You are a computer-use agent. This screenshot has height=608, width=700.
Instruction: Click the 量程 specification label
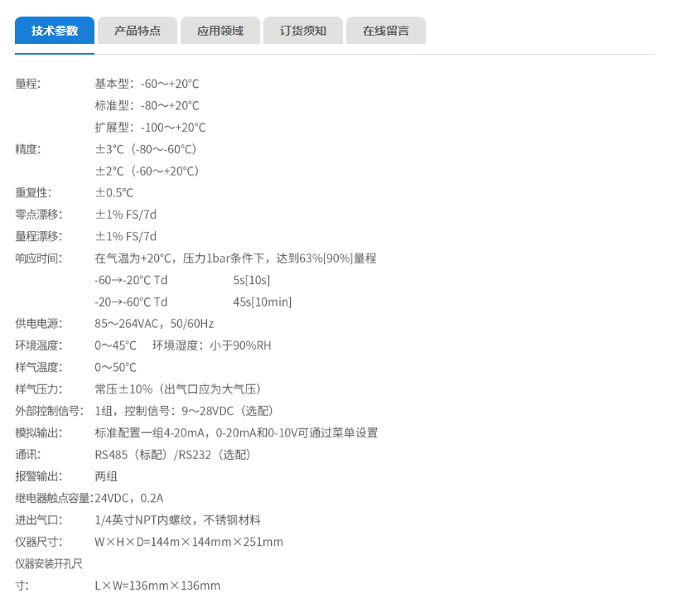pyautogui.click(x=25, y=84)
